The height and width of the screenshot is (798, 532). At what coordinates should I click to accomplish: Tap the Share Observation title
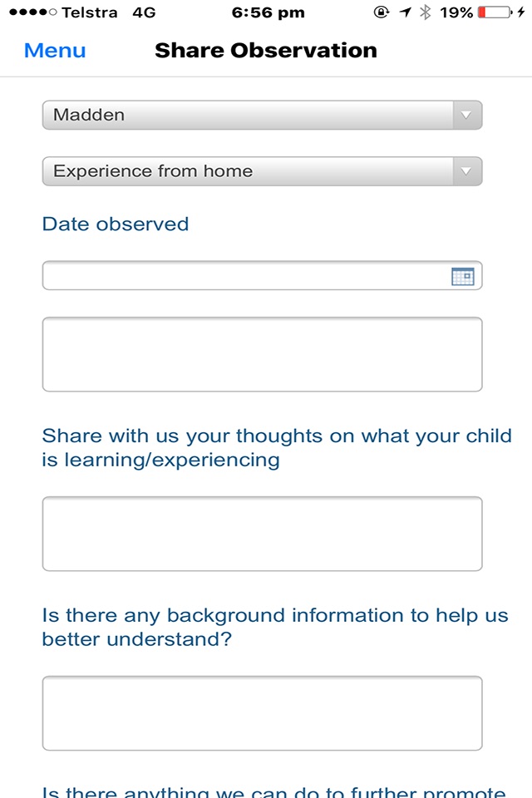coord(266,51)
